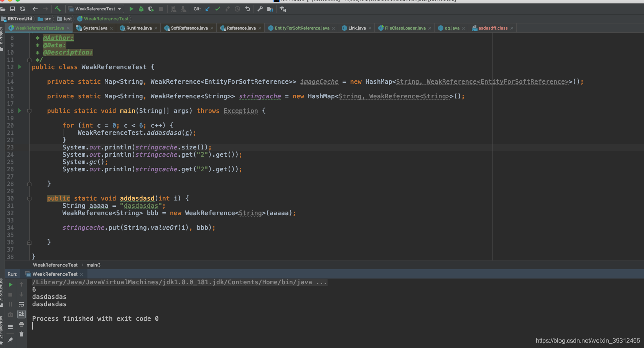This screenshot has height=348, width=644.
Task: Click the WeakReferenceTest class breadcrumb
Action: click(103, 18)
